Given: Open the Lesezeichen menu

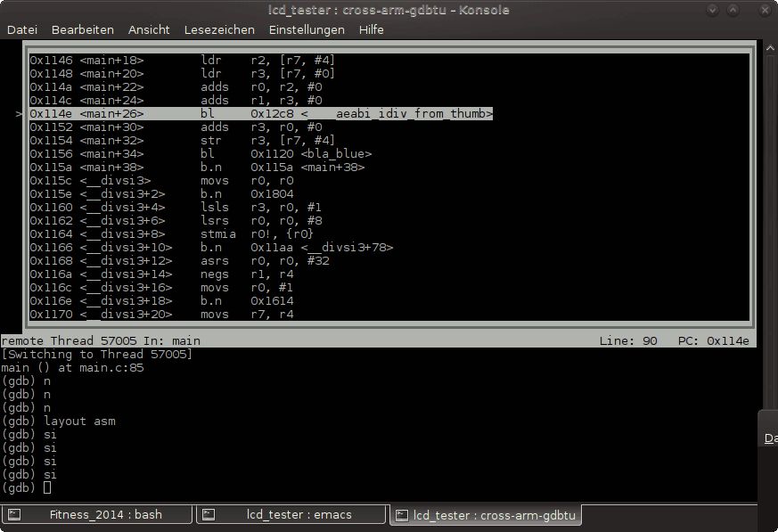Looking at the screenshot, I should (219, 29).
